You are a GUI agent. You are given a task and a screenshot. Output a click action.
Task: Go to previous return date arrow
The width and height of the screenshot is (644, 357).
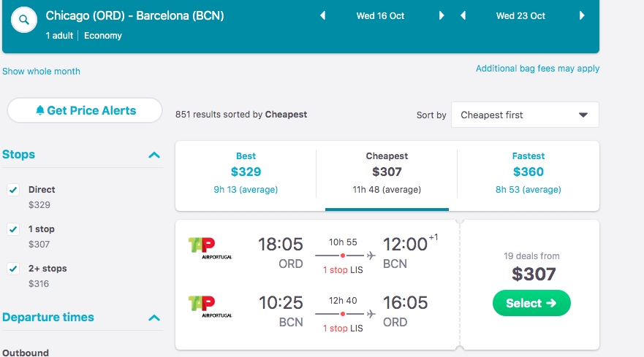click(463, 16)
